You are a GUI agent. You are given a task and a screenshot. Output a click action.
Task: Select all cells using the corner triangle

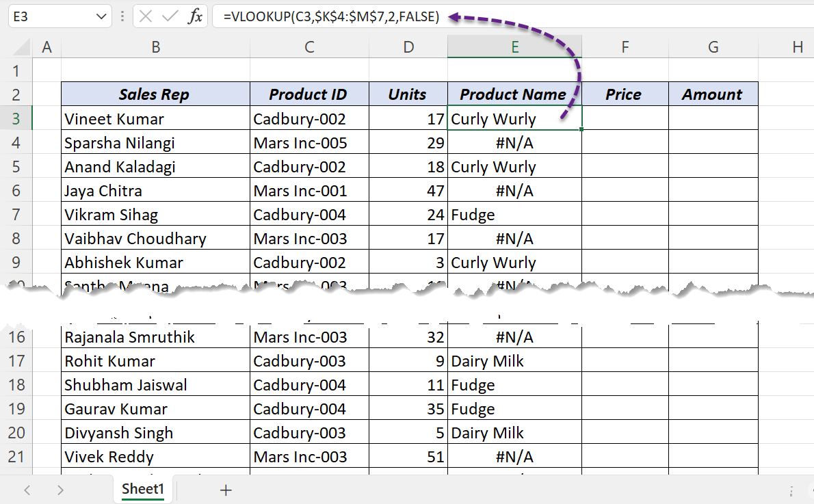16,47
